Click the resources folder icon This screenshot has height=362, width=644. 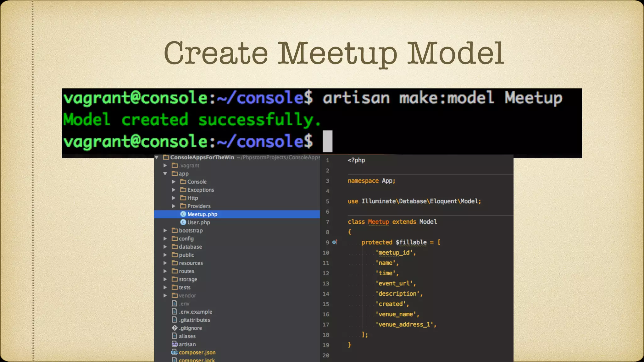[175, 263]
